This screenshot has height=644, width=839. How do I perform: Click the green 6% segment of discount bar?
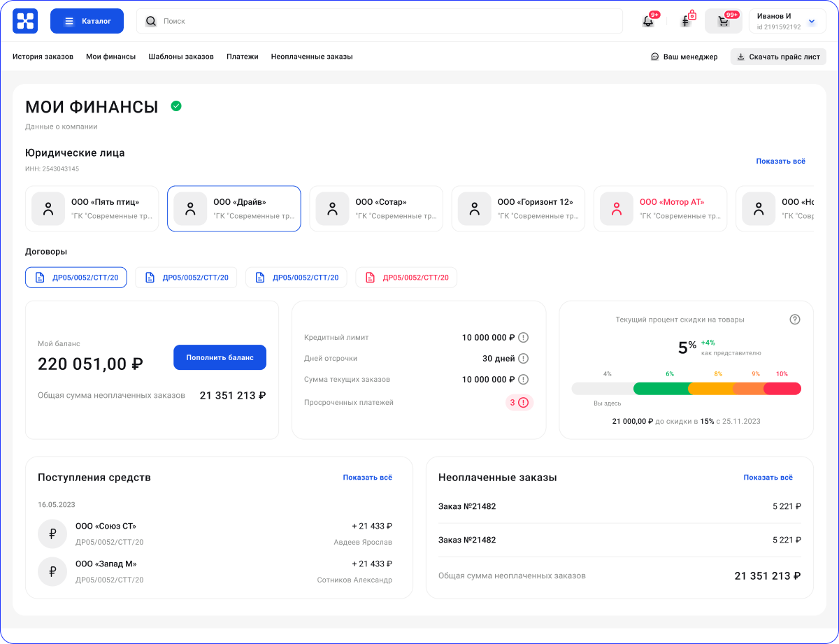point(661,389)
